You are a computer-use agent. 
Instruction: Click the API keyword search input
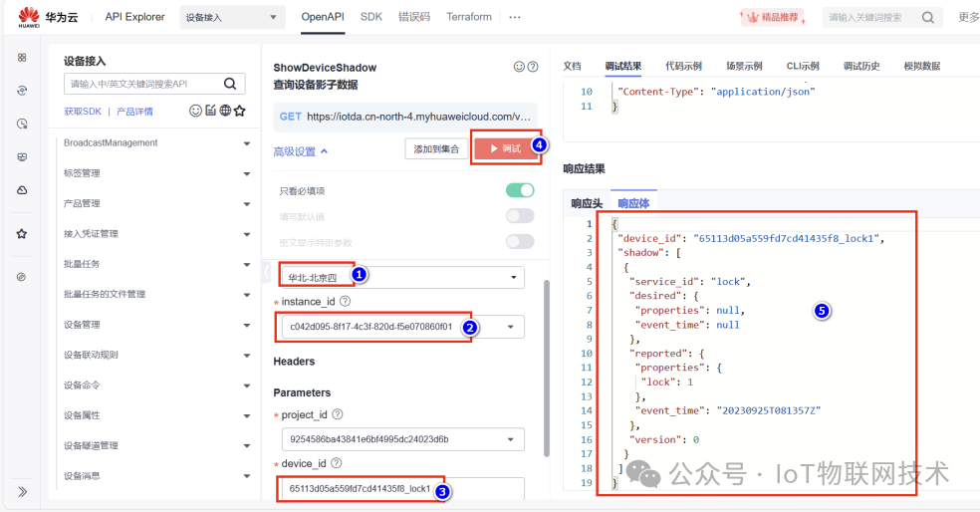click(x=154, y=84)
